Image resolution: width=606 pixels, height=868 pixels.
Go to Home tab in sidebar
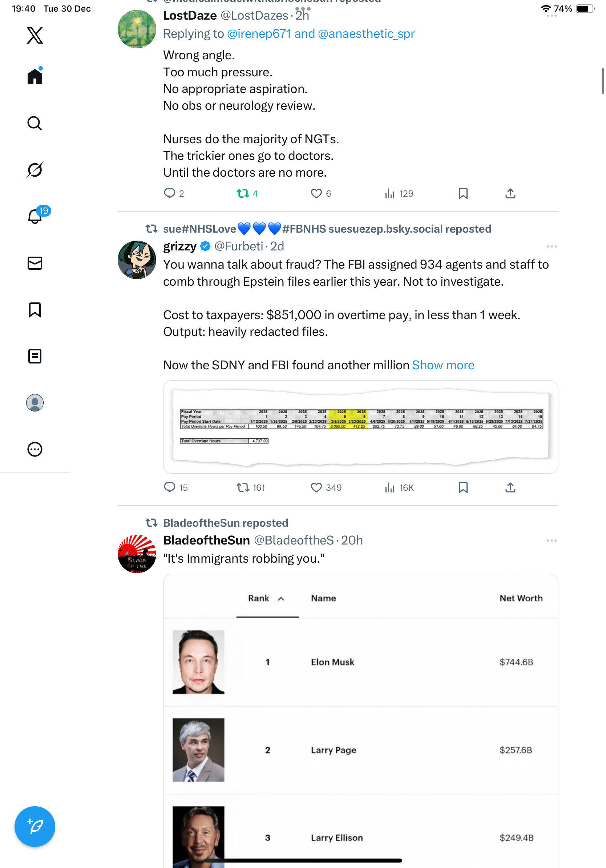tap(35, 77)
